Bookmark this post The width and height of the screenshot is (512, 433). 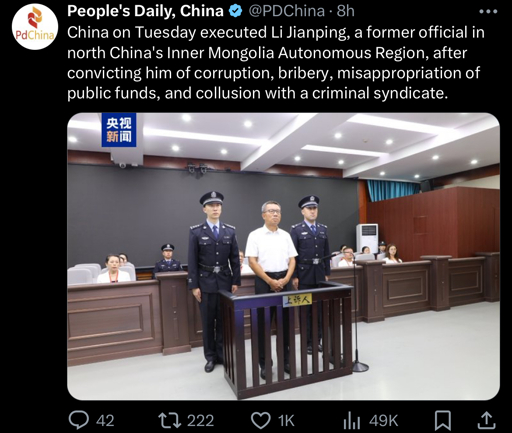click(x=443, y=420)
